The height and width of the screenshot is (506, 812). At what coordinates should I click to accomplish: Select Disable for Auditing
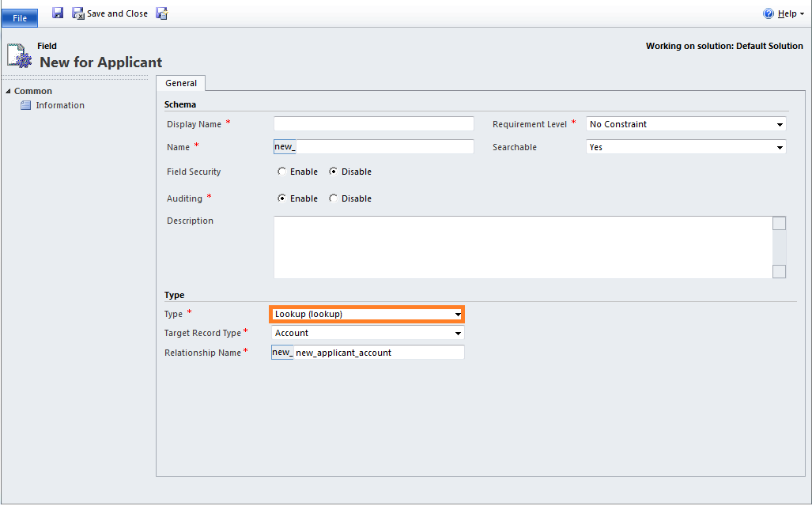(x=334, y=198)
